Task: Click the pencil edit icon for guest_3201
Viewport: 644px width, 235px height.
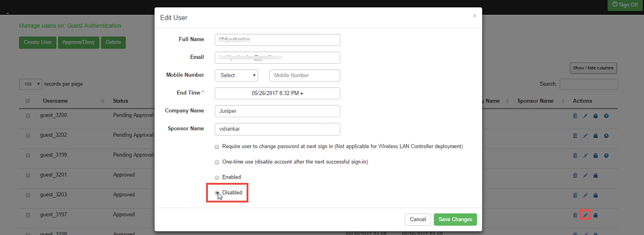Action: pyautogui.click(x=585, y=176)
